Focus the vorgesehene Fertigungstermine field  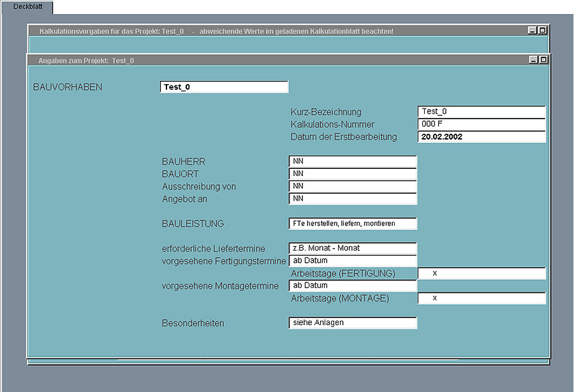(x=352, y=261)
